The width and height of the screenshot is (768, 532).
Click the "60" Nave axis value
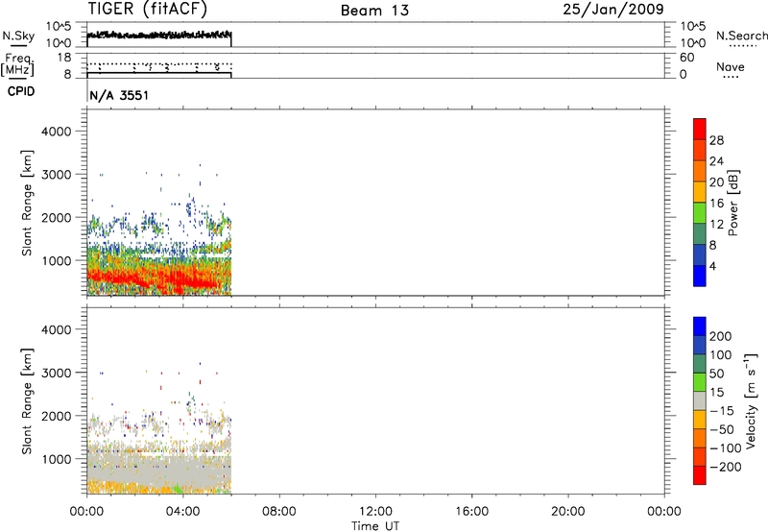(x=686, y=58)
